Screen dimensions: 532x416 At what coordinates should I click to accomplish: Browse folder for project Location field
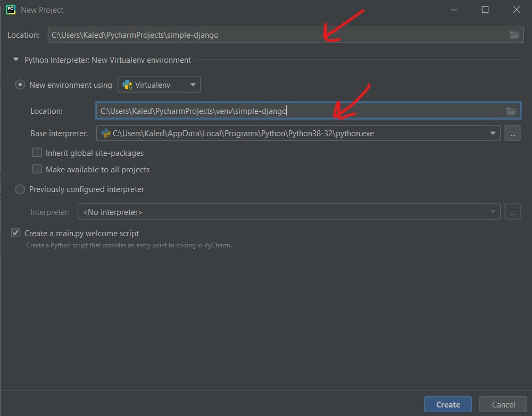coord(514,35)
